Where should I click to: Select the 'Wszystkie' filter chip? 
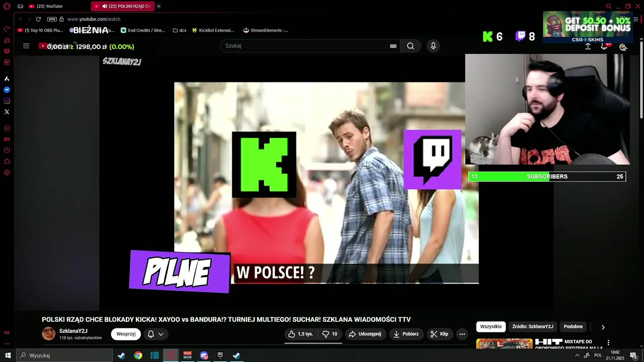pos(491,327)
